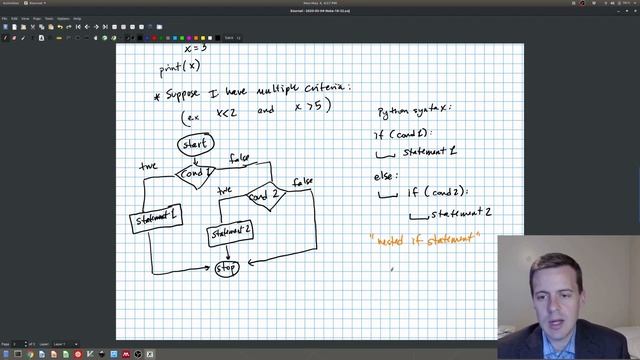
Task: Redo the last undone action
Action: pyautogui.click(x=69, y=27)
